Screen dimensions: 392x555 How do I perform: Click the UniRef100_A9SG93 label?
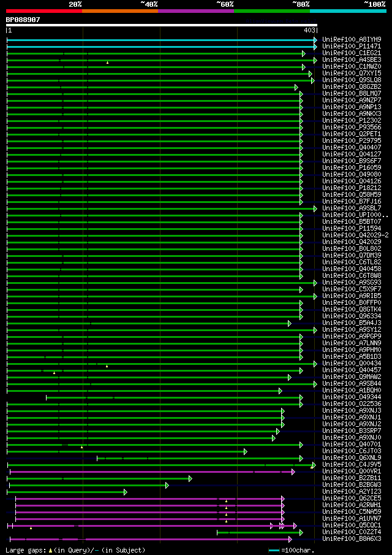(352, 283)
